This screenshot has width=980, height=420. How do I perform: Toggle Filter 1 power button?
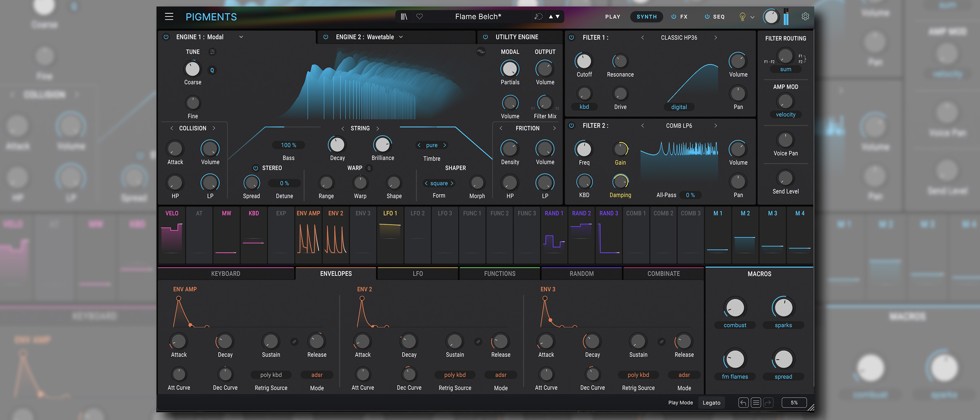572,37
